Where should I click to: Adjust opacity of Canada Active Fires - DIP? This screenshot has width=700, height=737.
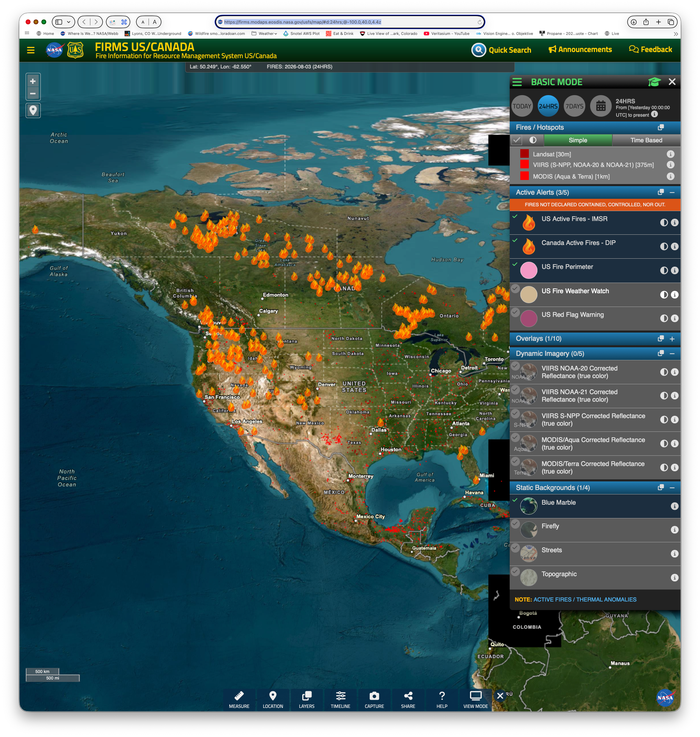click(664, 247)
